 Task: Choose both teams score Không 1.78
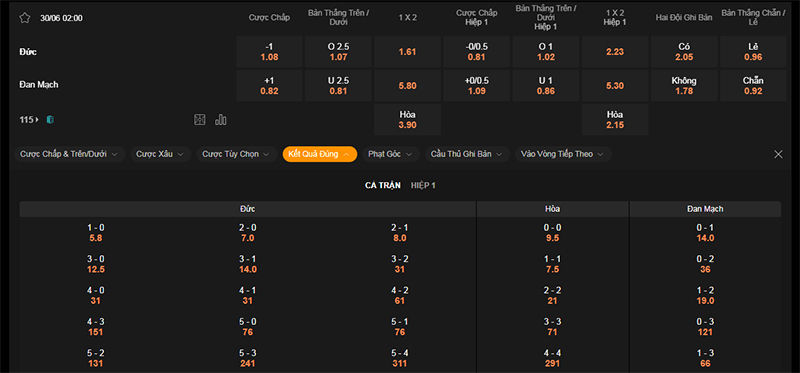click(x=684, y=86)
